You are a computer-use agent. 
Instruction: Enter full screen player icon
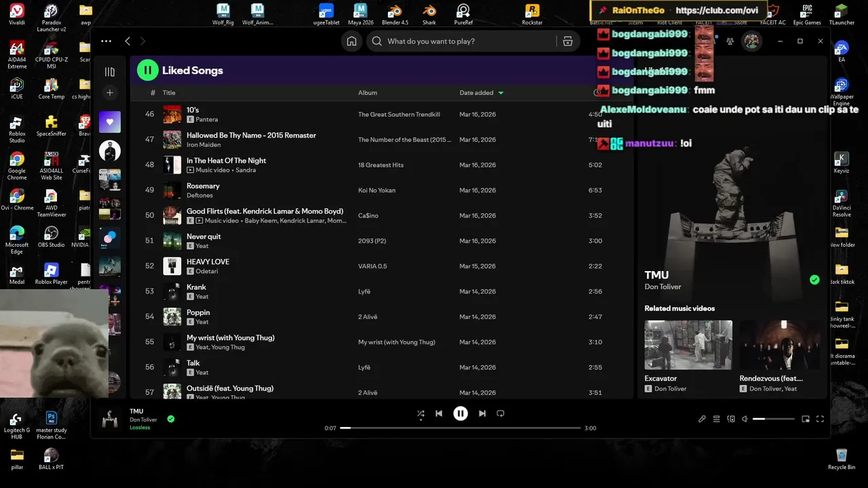pos(820,419)
